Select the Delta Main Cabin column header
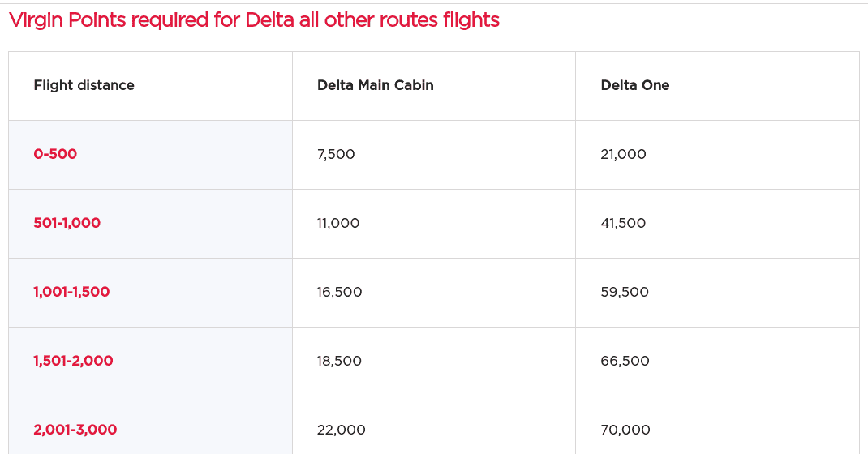The image size is (868, 454). coord(376,85)
